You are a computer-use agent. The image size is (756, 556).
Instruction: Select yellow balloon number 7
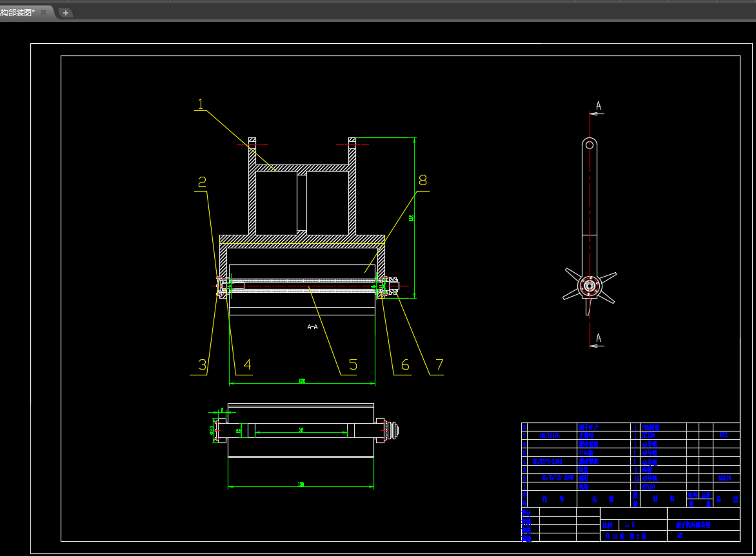coord(439,364)
